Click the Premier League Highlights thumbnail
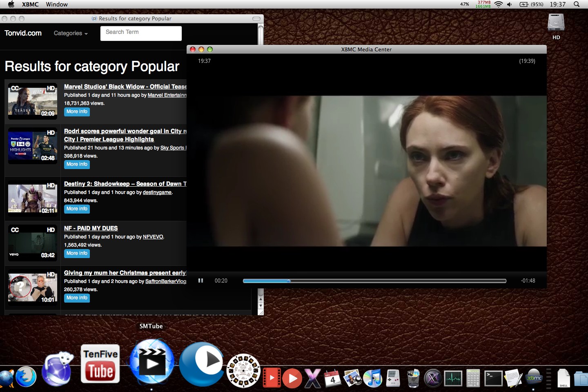Image resolution: width=588 pixels, height=392 pixels. click(x=33, y=145)
